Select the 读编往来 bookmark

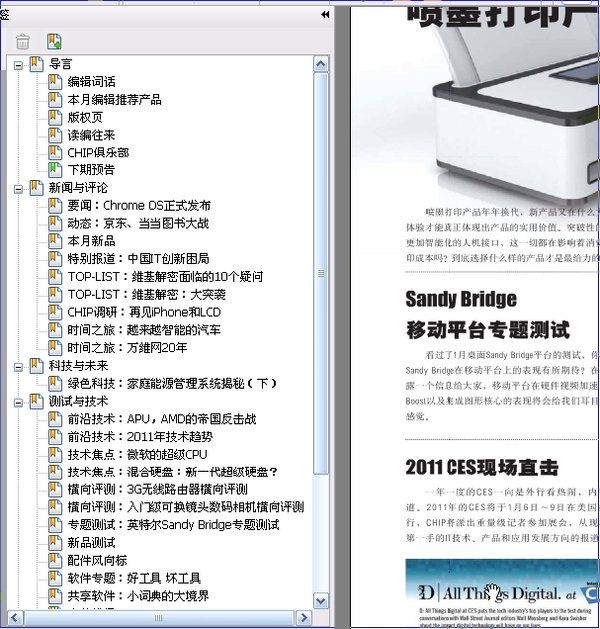[91, 135]
